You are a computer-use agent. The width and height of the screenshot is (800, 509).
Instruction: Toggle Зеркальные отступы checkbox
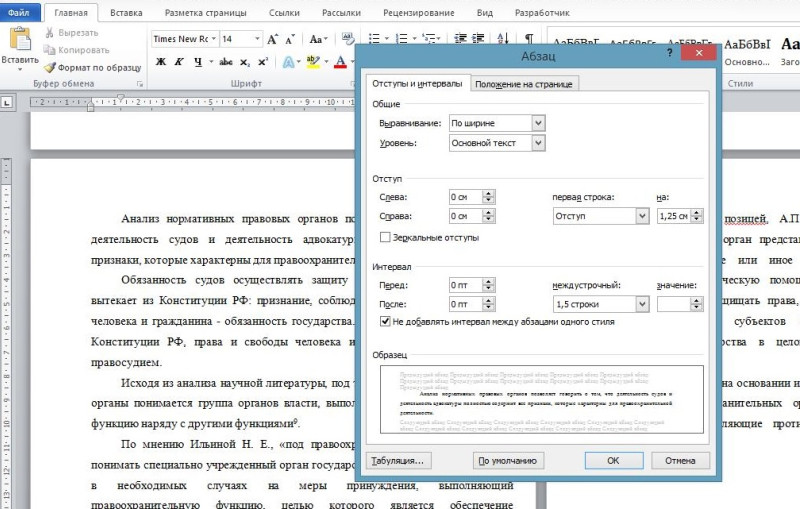(x=385, y=237)
